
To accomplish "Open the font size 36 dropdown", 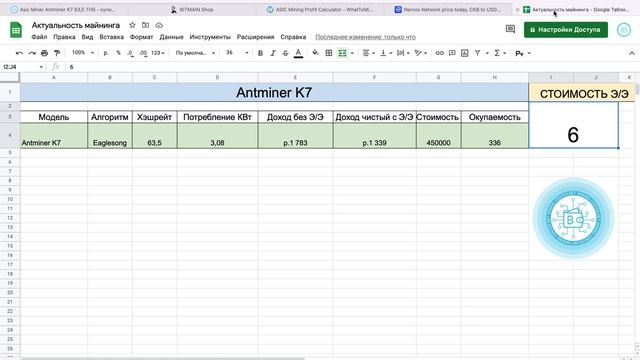I will click(237, 53).
